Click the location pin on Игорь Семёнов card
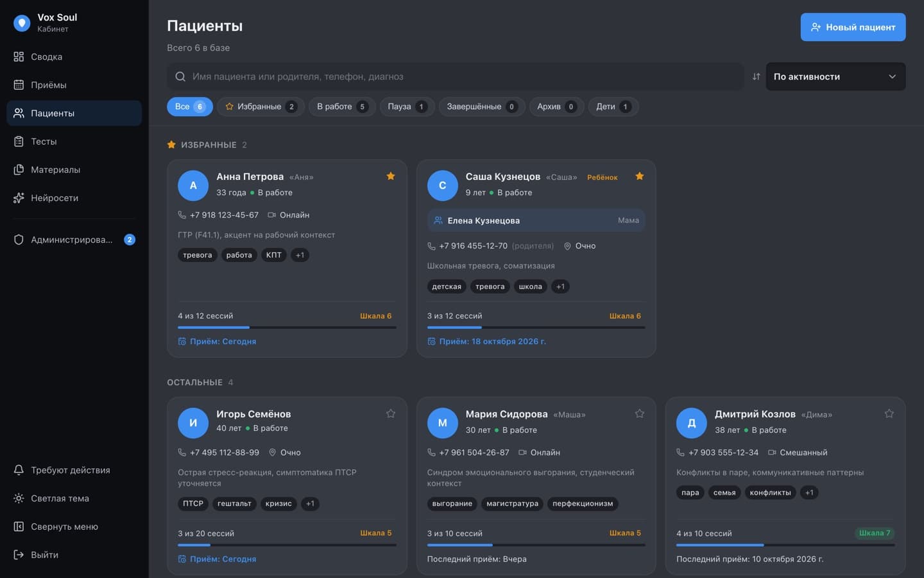The image size is (924, 578). point(272,453)
